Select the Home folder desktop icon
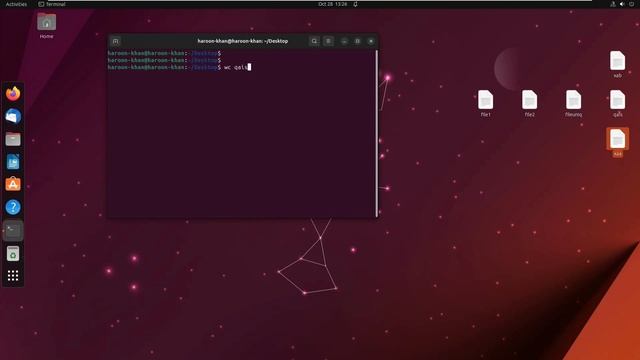640x360 pixels. click(47, 25)
